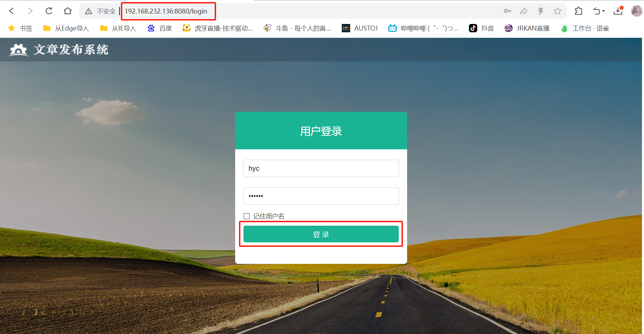The height and width of the screenshot is (334, 644).
Task: Open the 虎牙直播 bookmark
Action: (x=218, y=28)
